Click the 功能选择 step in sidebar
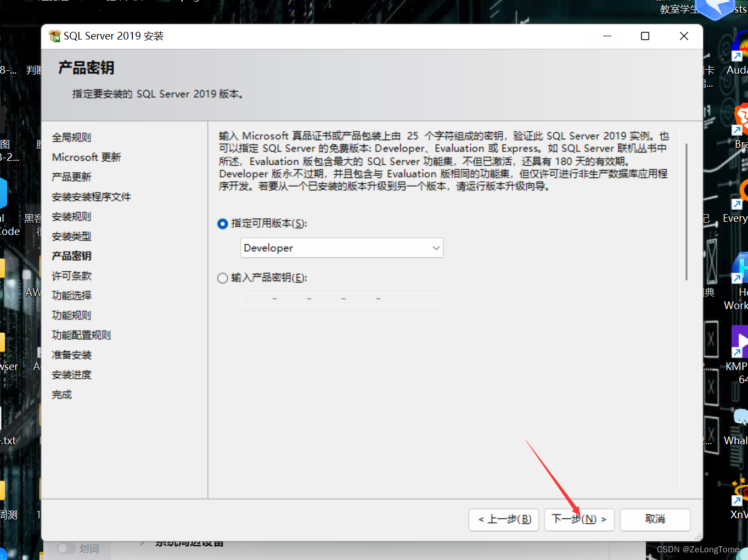The width and height of the screenshot is (748, 560). pos(71,295)
